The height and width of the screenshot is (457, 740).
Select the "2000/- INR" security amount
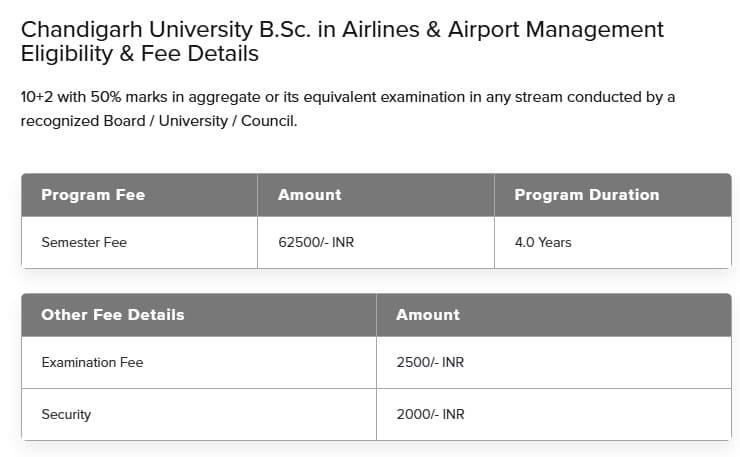point(430,414)
